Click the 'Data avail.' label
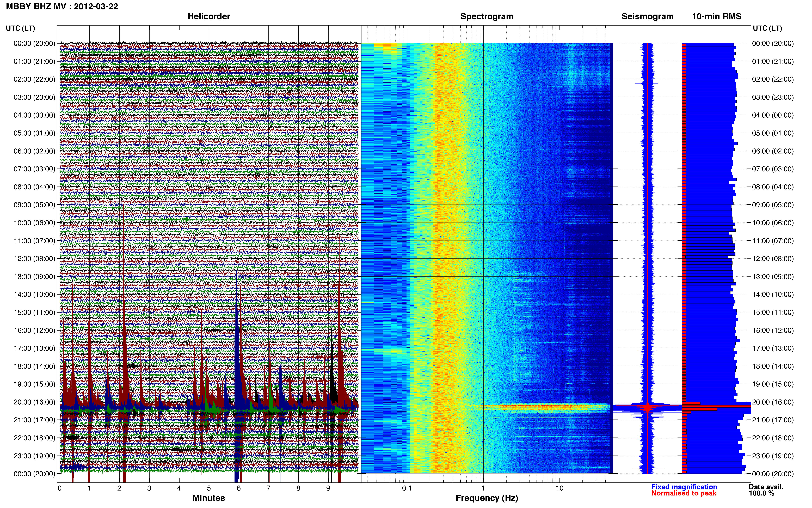The image size is (812, 508). pyautogui.click(x=766, y=487)
